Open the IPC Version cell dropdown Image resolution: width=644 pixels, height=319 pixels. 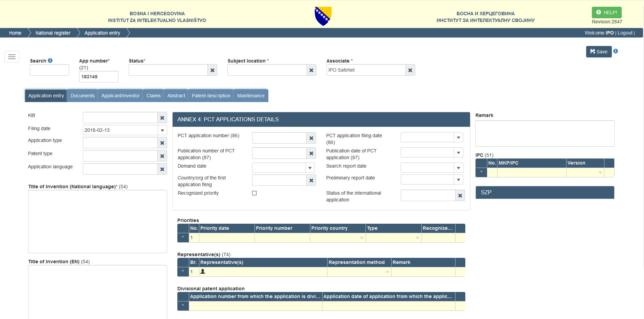click(x=600, y=173)
